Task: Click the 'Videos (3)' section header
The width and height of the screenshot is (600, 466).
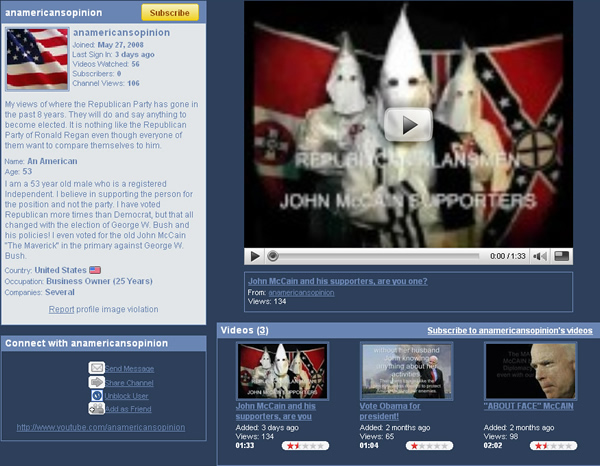Action: point(245,330)
